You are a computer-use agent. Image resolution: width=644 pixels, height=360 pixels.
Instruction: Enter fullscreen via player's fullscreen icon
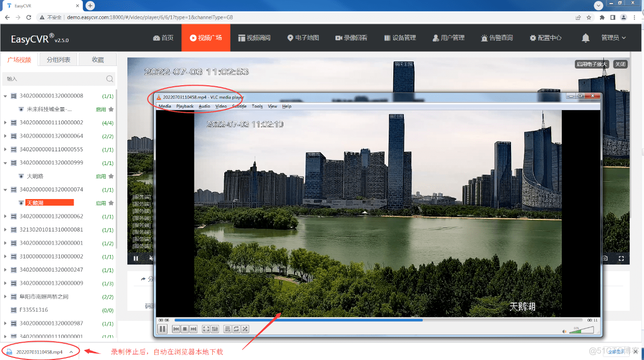(621, 258)
